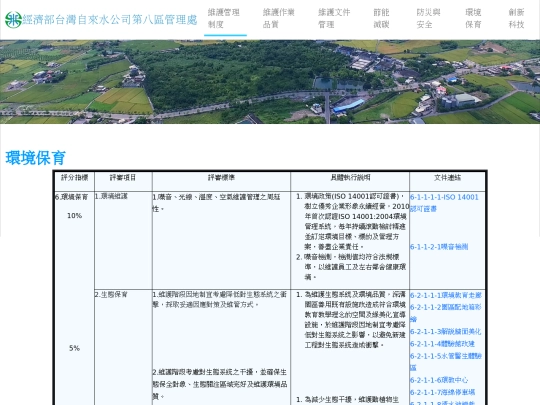This screenshot has height=405, width=540.
Task: Click the water company logo icon
Action: (13, 20)
